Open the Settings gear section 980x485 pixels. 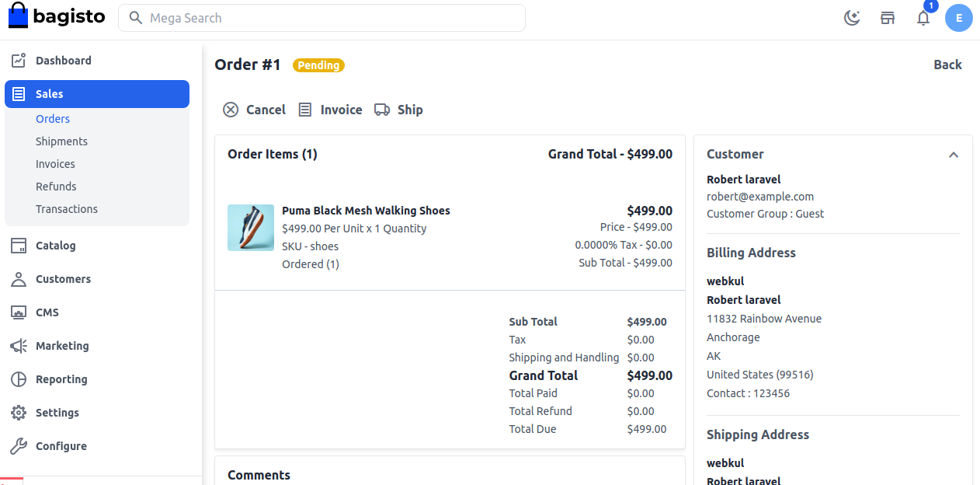click(x=18, y=412)
